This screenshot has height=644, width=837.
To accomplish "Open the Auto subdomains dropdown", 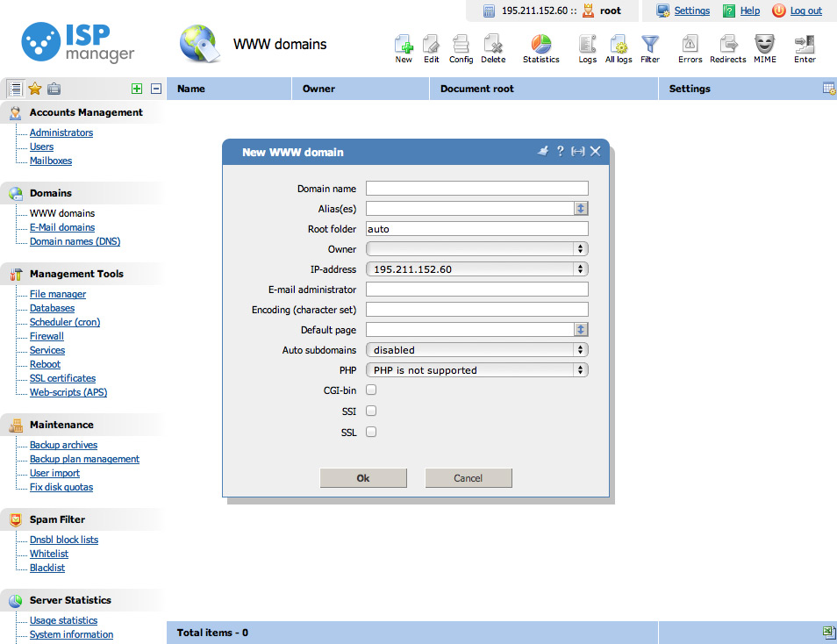I will pyautogui.click(x=476, y=350).
